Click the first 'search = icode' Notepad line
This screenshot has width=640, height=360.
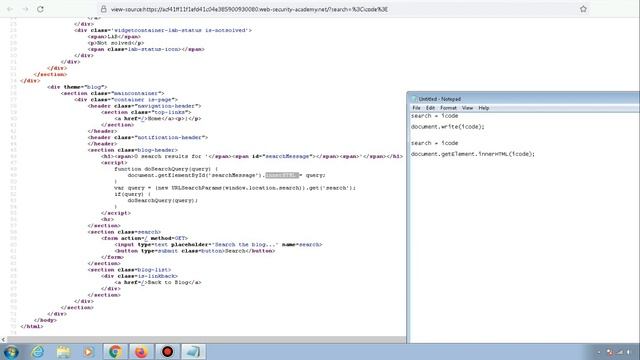(434, 116)
